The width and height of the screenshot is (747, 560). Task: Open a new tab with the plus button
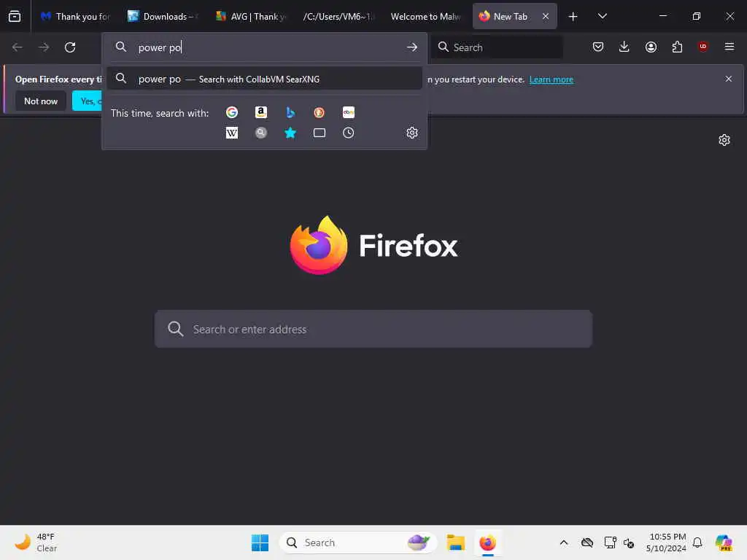tap(573, 17)
